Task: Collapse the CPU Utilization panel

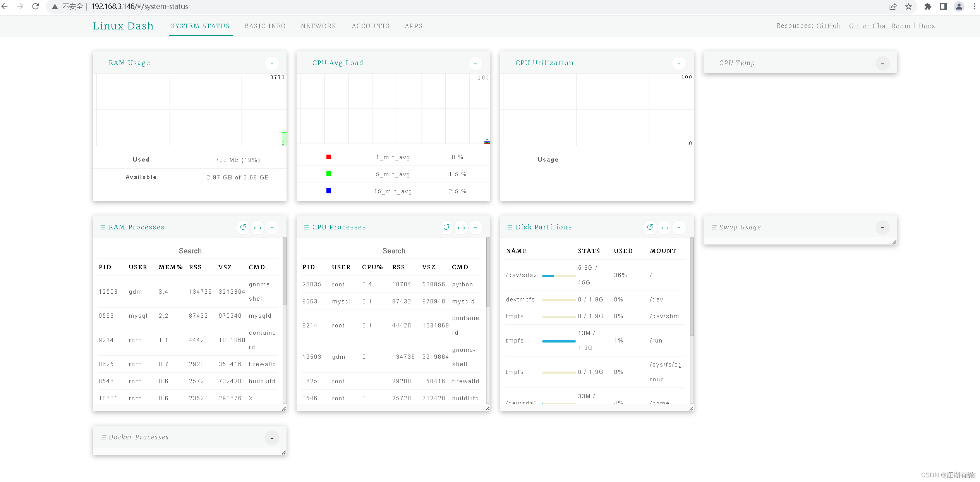Action: tap(679, 63)
